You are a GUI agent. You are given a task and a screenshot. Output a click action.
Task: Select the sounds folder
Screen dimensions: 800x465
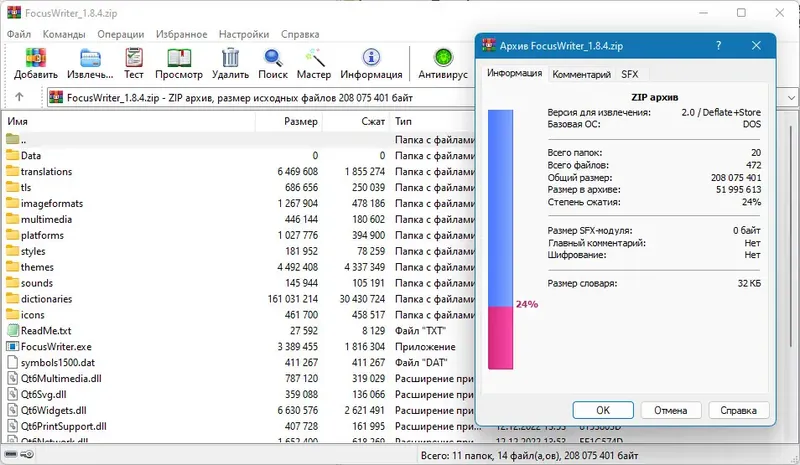click(x=239, y=283)
